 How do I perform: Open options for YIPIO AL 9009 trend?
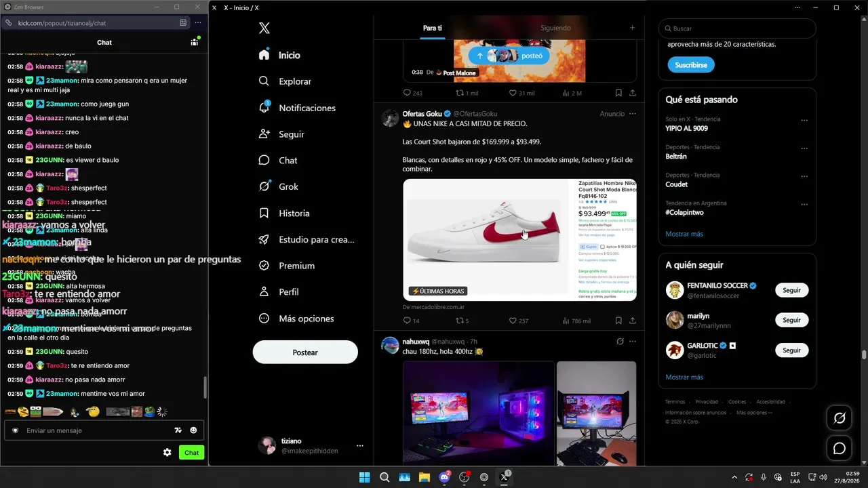tap(804, 121)
